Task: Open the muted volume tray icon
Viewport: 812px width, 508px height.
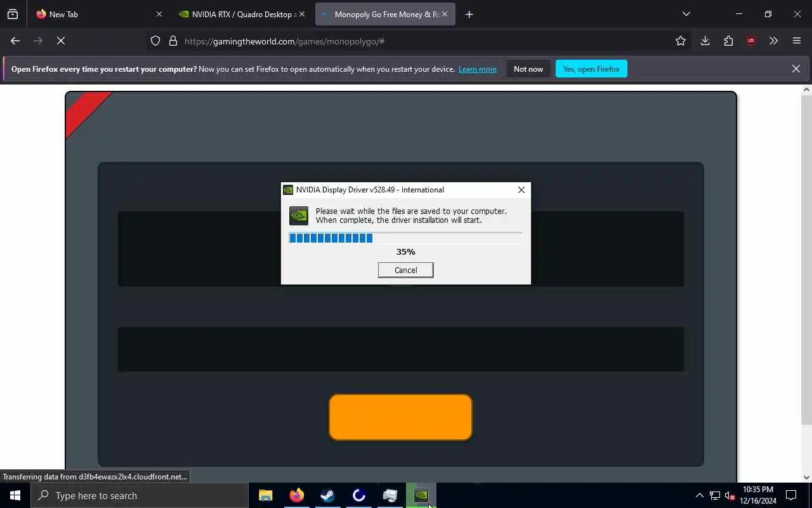Action: click(x=730, y=495)
